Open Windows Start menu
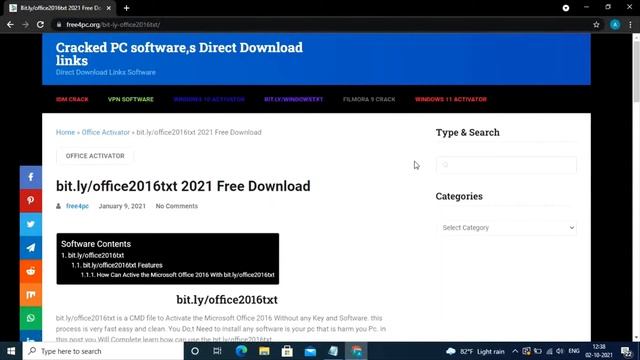 11,351
